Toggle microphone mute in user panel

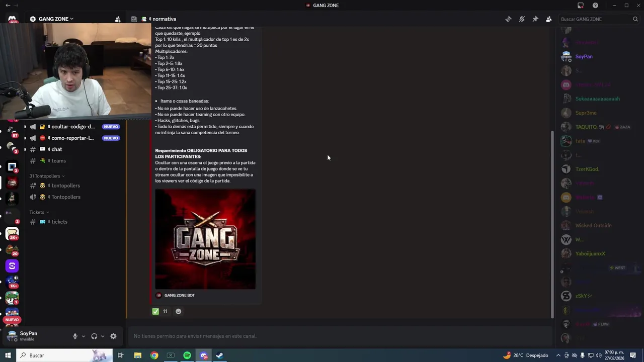[75, 336]
